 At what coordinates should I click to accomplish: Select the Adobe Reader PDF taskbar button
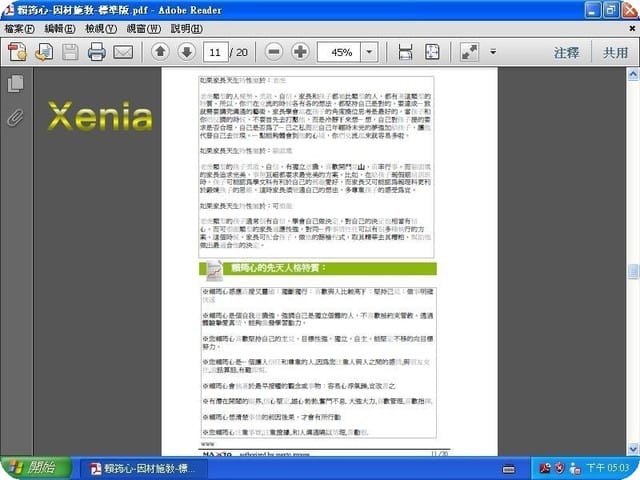144,469
